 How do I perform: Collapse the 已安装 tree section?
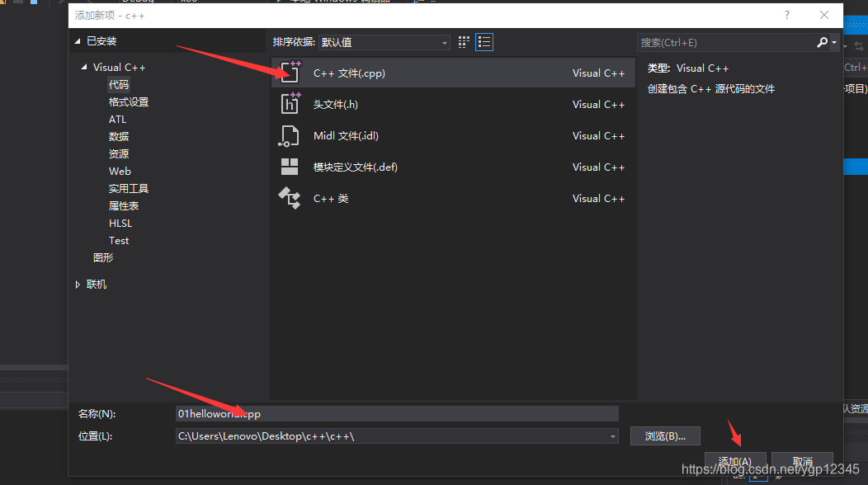point(78,41)
